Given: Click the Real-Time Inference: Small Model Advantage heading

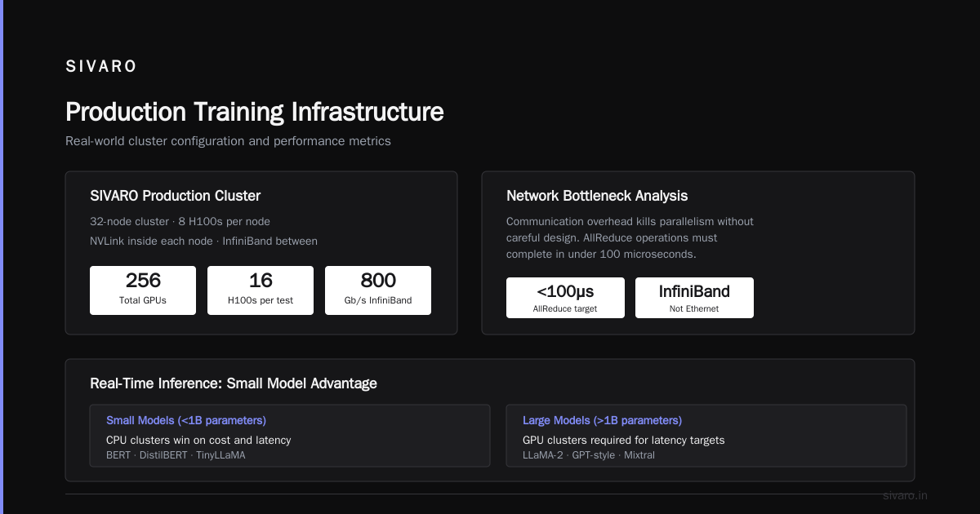Looking at the screenshot, I should [234, 383].
